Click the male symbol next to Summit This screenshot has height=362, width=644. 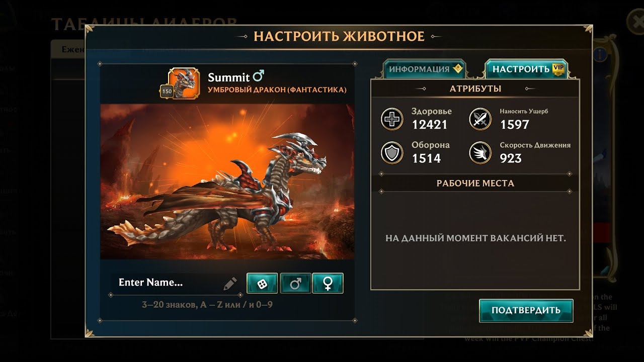tap(259, 76)
